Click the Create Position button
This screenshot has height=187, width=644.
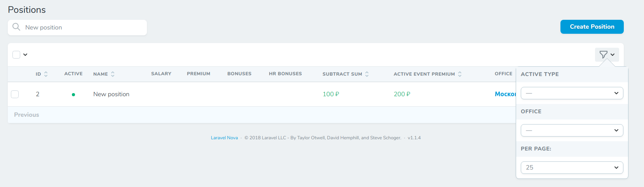[592, 27]
